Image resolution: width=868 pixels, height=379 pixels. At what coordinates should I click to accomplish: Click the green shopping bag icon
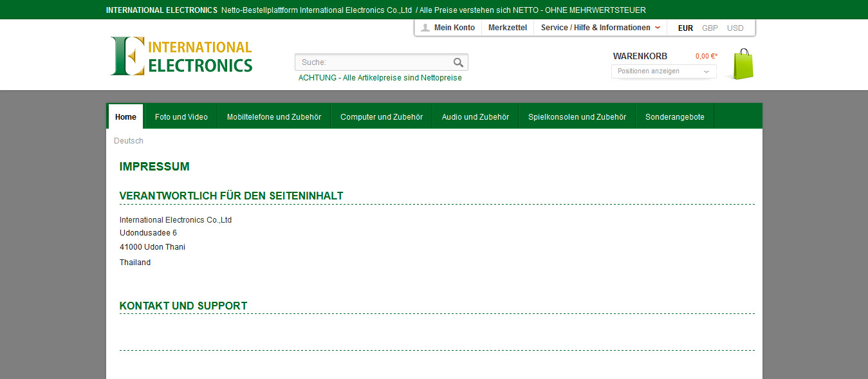743,64
